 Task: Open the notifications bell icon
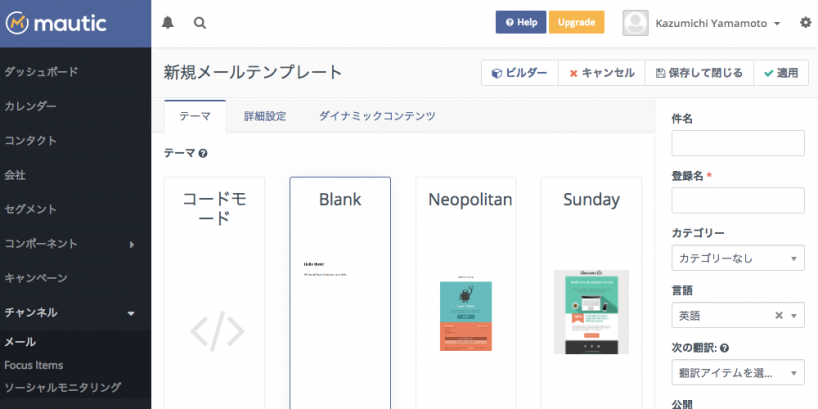pos(167,22)
